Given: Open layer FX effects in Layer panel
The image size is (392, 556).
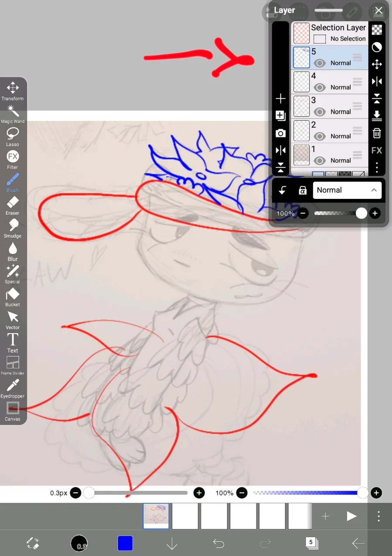Looking at the screenshot, I should [x=377, y=150].
